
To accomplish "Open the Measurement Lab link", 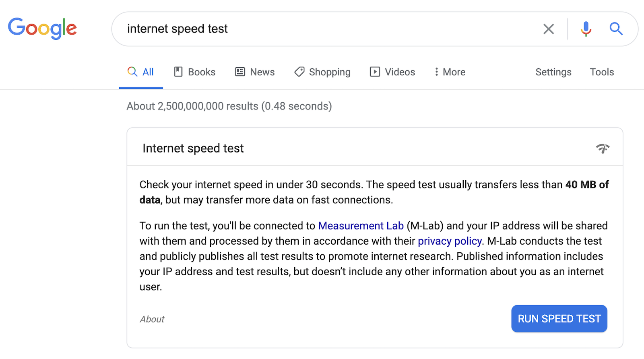I will [x=361, y=226].
